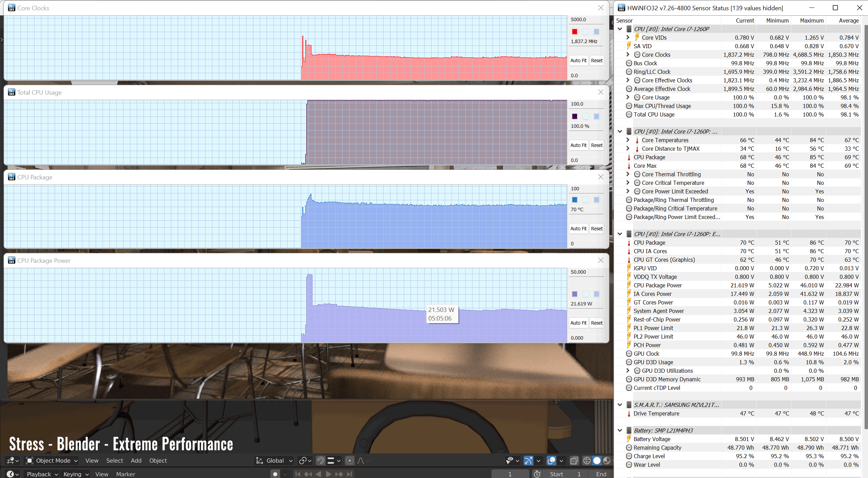The image size is (868, 478).
Task: Open the Keying menu
Action: point(76,474)
